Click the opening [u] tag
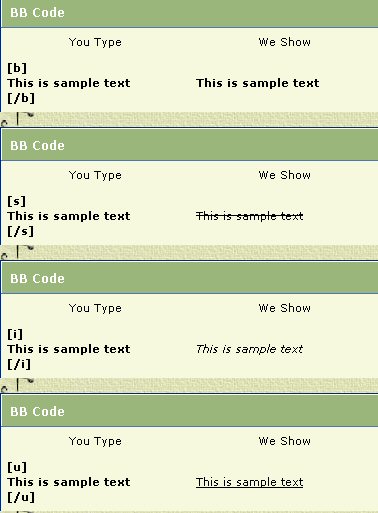 point(17,467)
